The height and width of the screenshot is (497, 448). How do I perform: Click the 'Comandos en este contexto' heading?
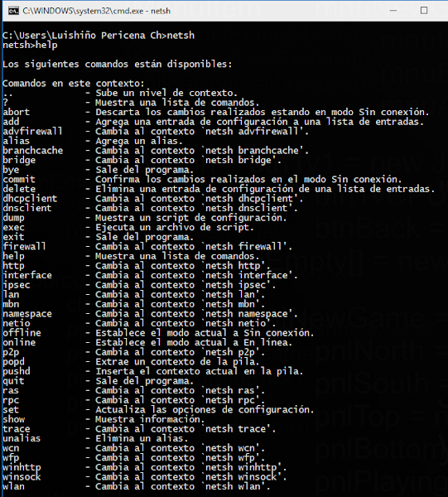pos(74,84)
